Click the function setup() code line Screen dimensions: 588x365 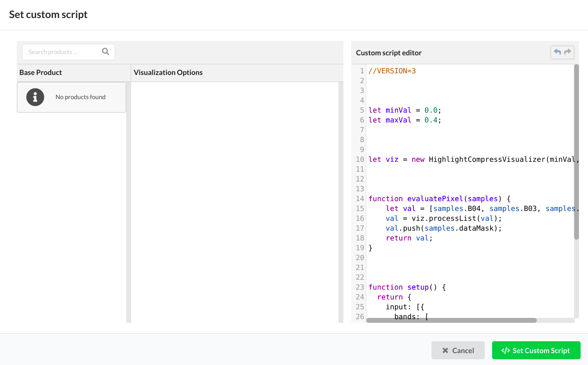click(x=407, y=287)
